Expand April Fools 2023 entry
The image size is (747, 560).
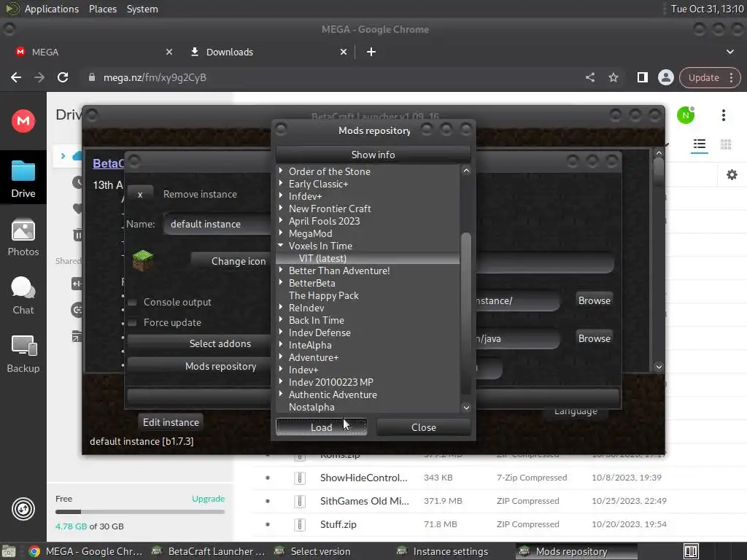click(281, 220)
